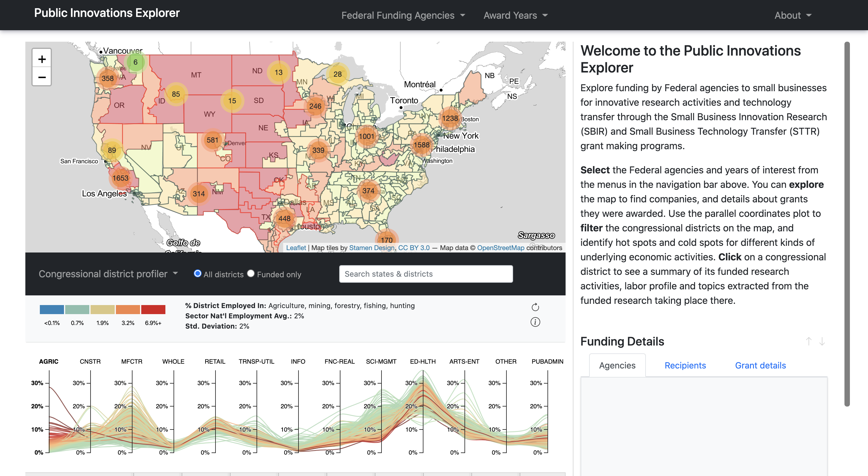This screenshot has width=868, height=476.
Task: Open the plot info icon
Action: (x=535, y=322)
